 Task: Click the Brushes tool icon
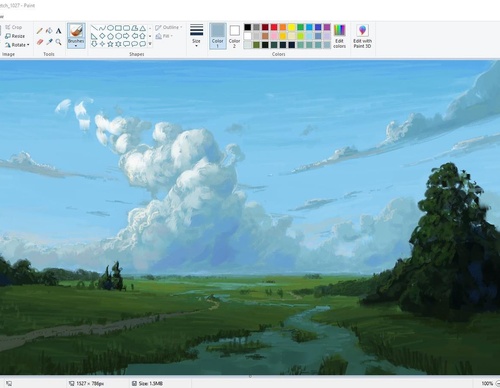point(76,31)
